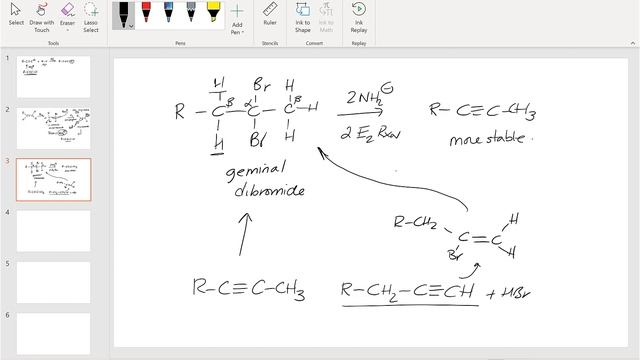640x360 pixels.
Task: Click Ink to Math
Action: click(326, 17)
